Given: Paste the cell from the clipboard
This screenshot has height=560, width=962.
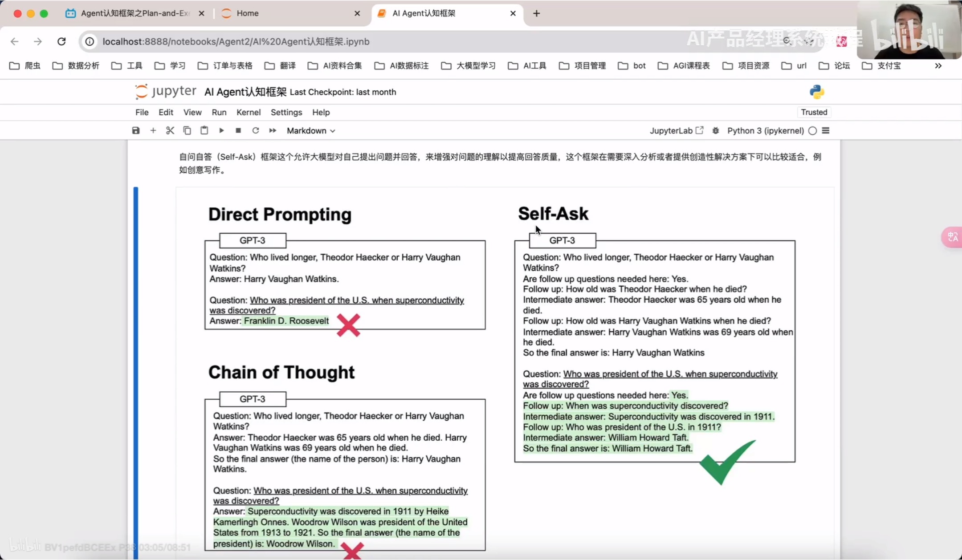Looking at the screenshot, I should point(204,130).
